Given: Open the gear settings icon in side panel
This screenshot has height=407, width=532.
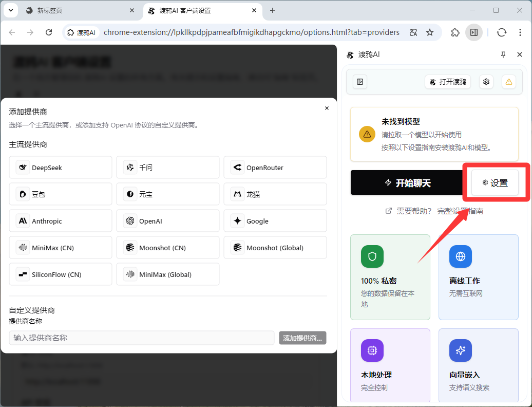Looking at the screenshot, I should click(486, 82).
